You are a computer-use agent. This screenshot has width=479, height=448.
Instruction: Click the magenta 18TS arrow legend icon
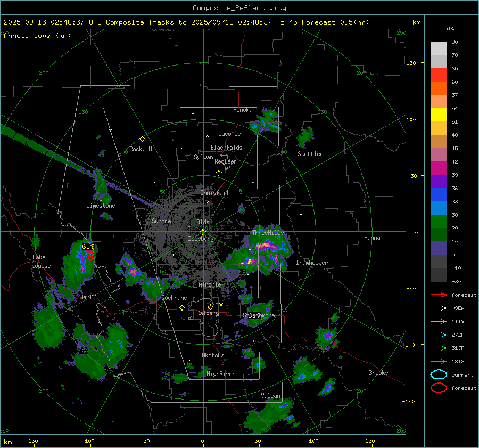tap(439, 362)
